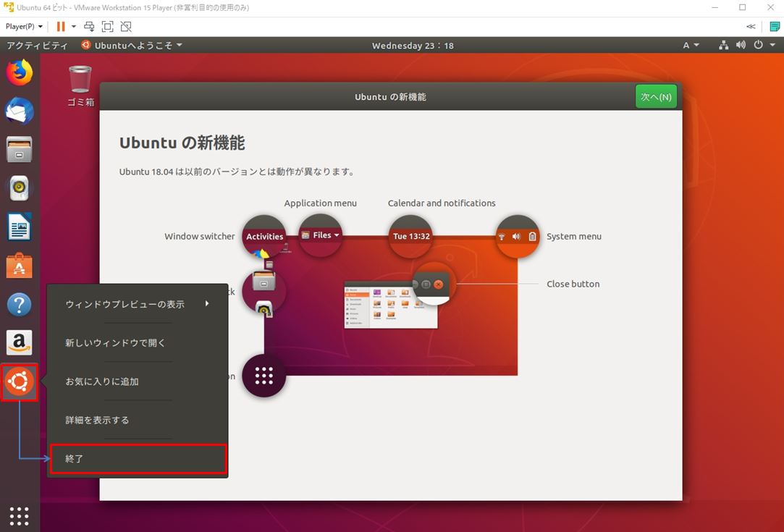Select お気に入りに追加 in the context menu

[138, 381]
